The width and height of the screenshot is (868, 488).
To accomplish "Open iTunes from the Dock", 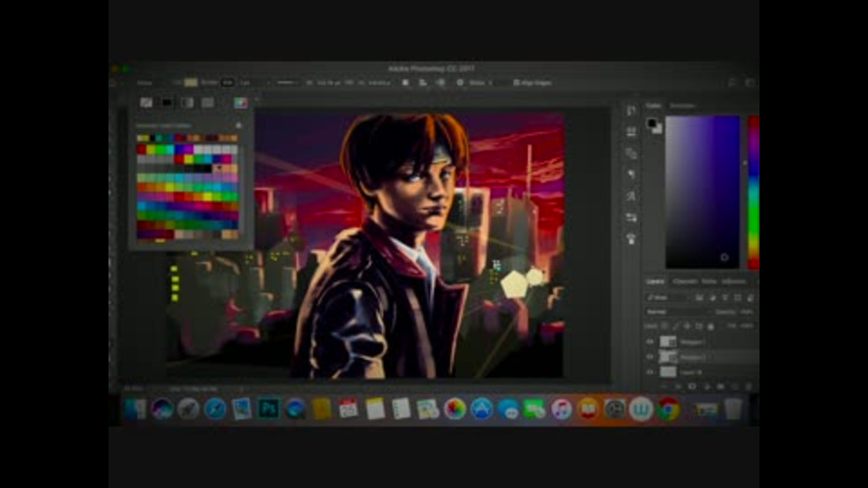I will tap(561, 409).
